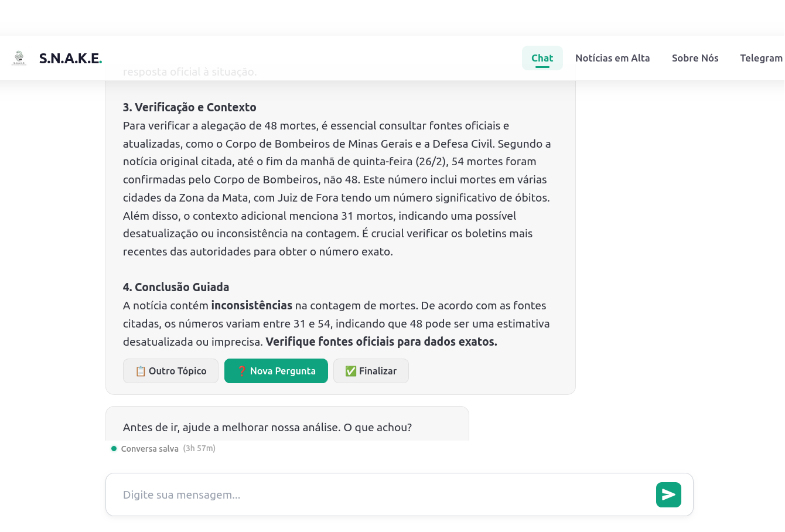
Task: Click the S.N.A.K.E. snake logo icon
Action: (x=19, y=57)
